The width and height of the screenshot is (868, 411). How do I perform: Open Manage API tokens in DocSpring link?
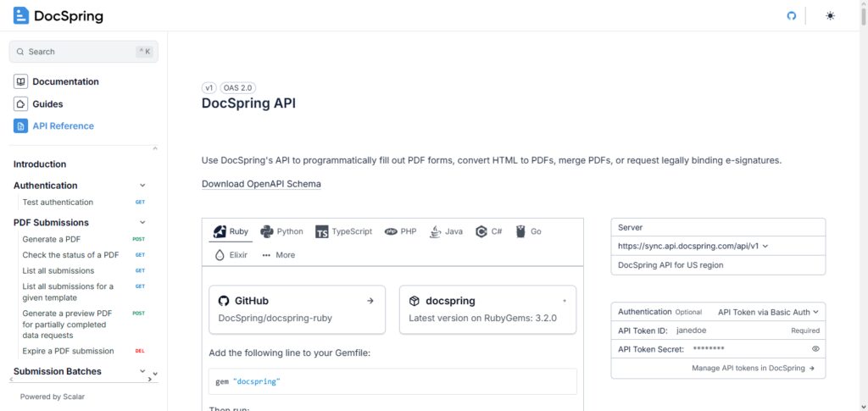click(753, 368)
